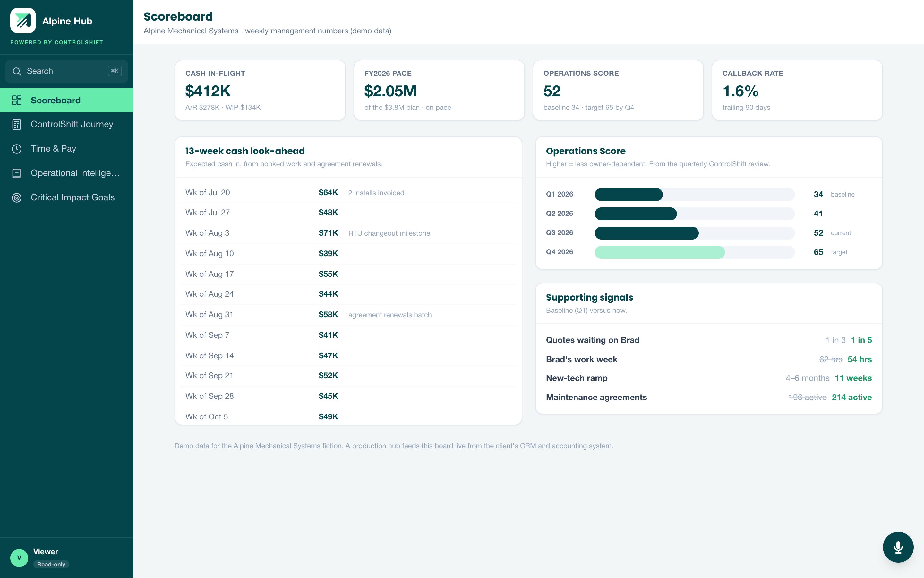Select the Wk of Oct 5 row
Screen dimensions: 924x578
tap(348, 416)
